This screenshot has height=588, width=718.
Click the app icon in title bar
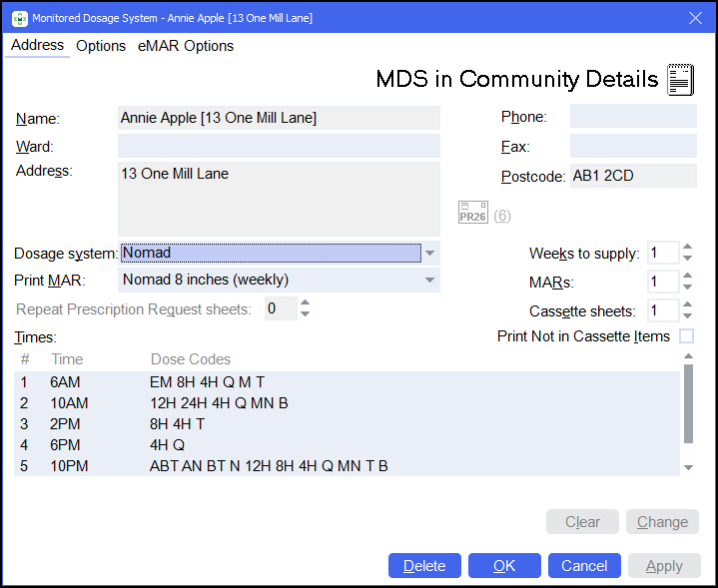coord(18,17)
